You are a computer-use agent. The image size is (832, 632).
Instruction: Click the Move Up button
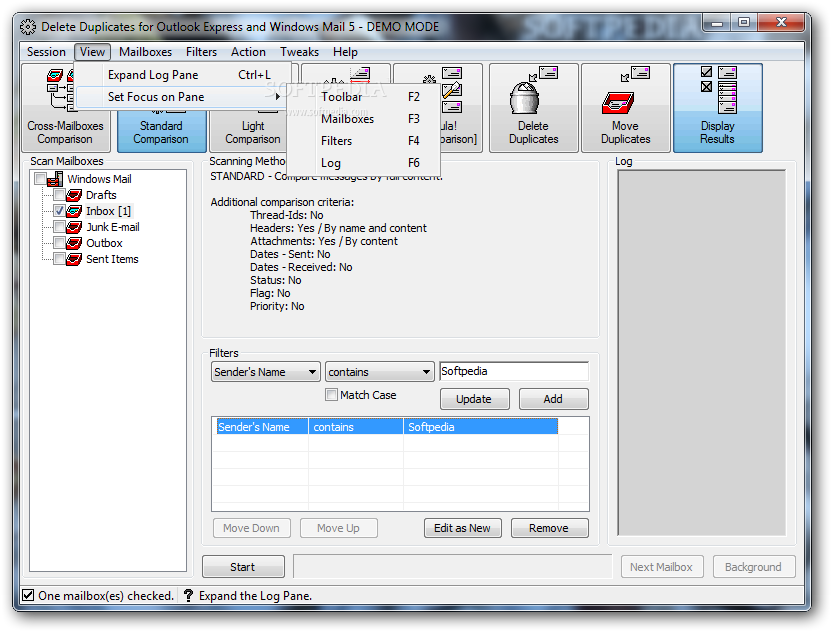coord(339,528)
